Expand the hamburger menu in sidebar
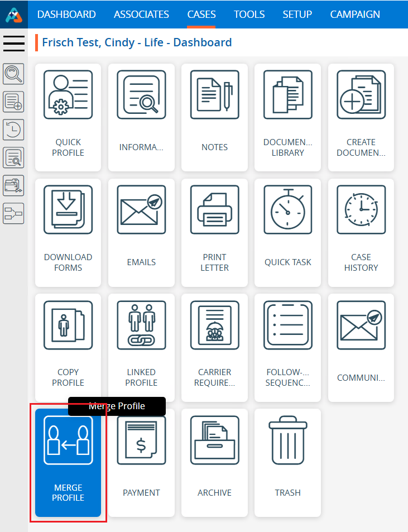This screenshot has width=408, height=532. tap(14, 43)
